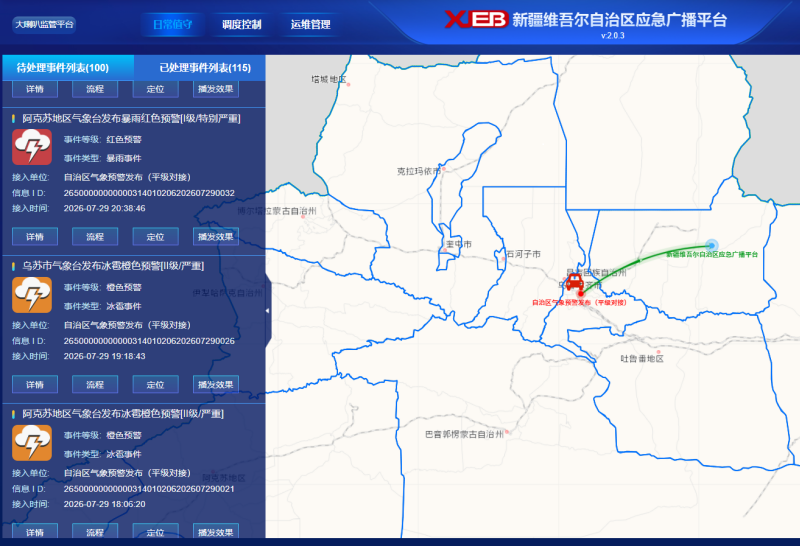The width and height of the screenshot is (800, 546).
Task: Click 奎屯市 label on map
Action: [459, 244]
